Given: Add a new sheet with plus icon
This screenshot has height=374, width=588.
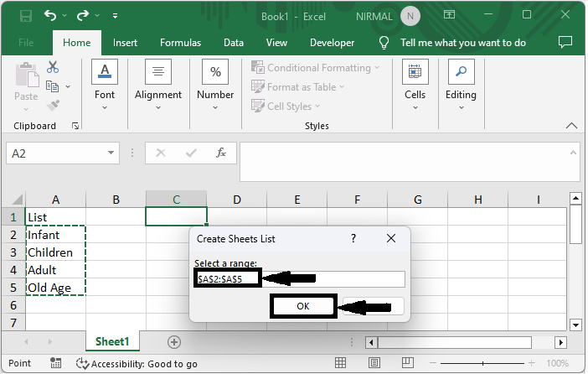Looking at the screenshot, I should [x=174, y=342].
